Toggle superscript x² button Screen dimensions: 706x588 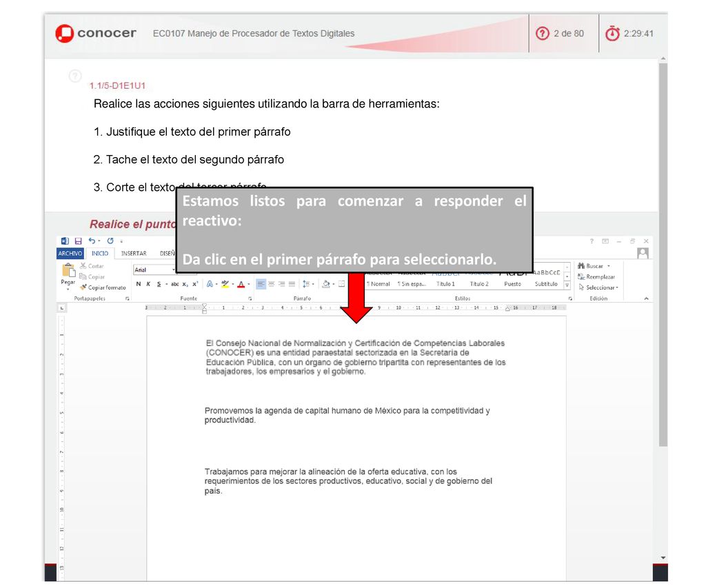point(195,284)
